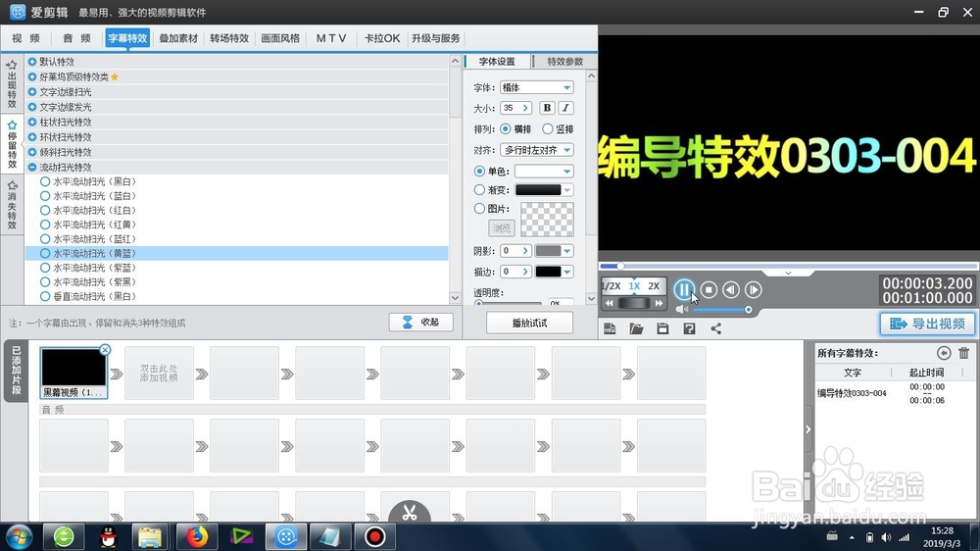
Task: Remove the black video clip with X
Action: click(x=105, y=350)
